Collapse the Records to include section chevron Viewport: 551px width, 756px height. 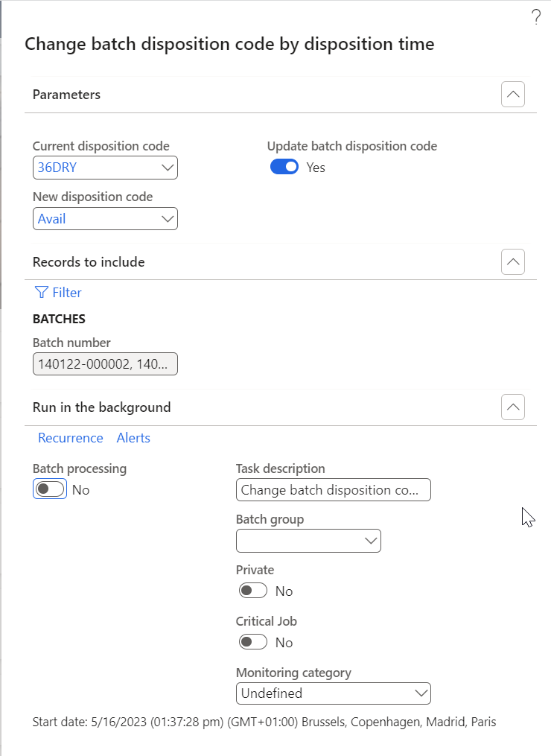(512, 261)
